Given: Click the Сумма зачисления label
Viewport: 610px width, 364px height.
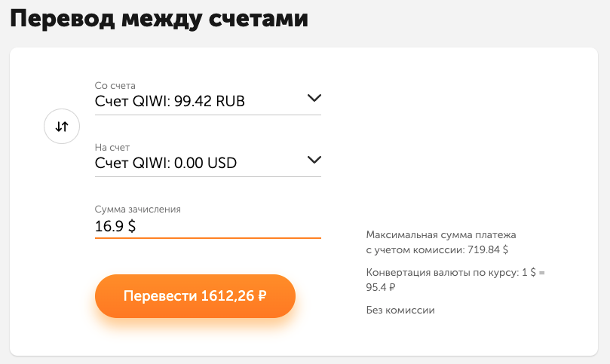Looking at the screenshot, I should pos(138,210).
